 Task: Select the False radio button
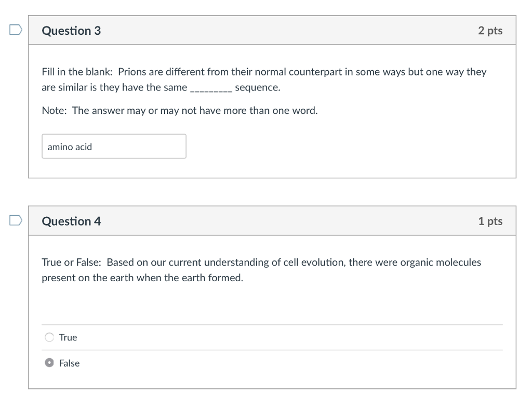(49, 363)
